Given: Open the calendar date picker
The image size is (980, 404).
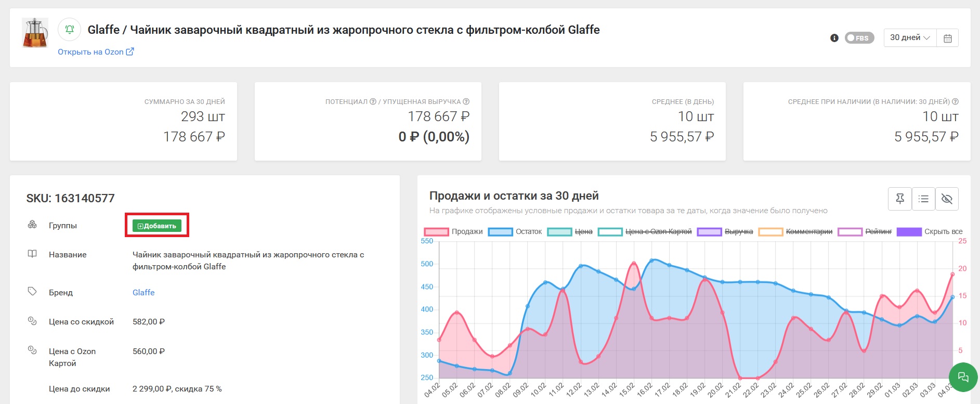Looking at the screenshot, I should [x=948, y=38].
